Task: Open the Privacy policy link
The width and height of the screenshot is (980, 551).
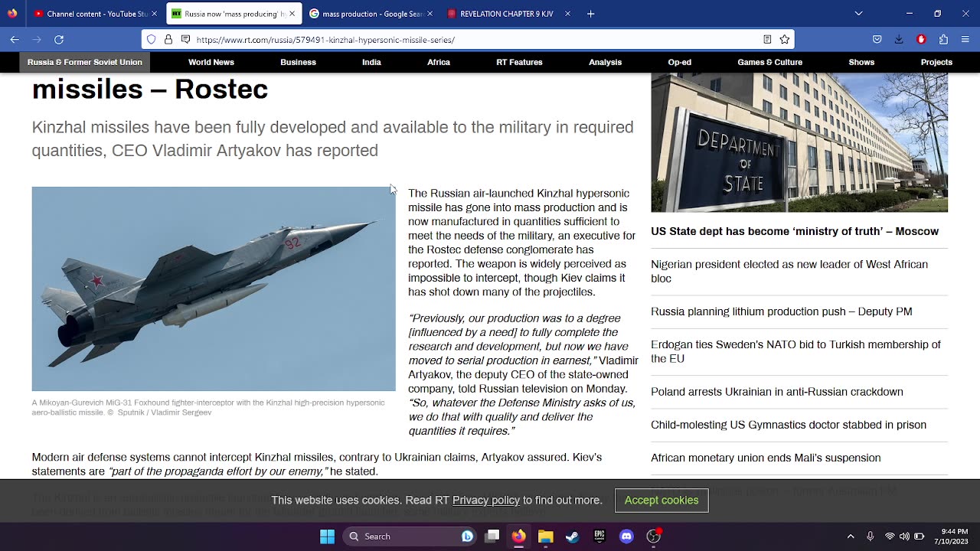Action: 486,500
